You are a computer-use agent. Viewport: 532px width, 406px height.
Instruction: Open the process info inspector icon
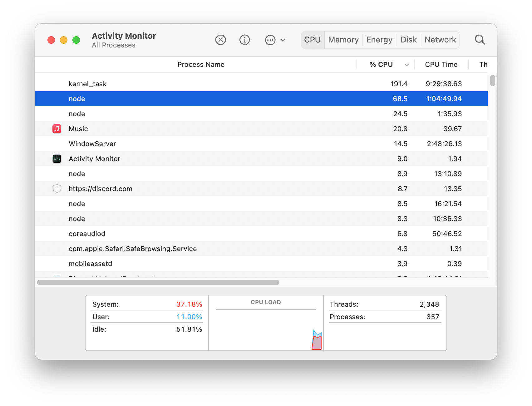click(245, 40)
